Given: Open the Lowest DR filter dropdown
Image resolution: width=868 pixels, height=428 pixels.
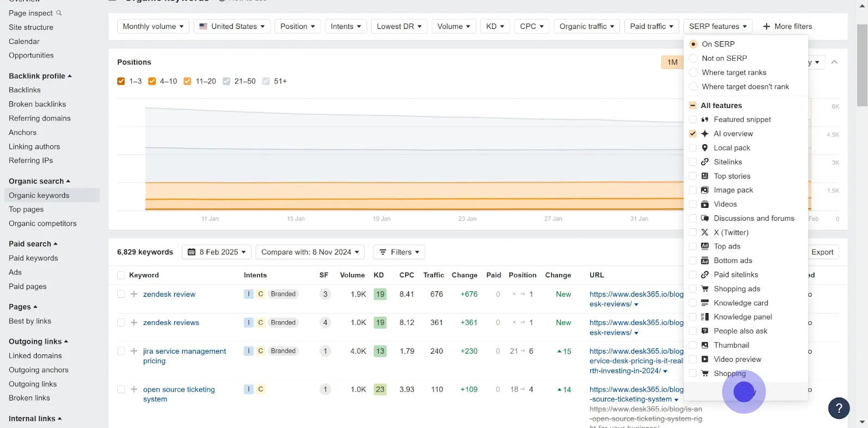Looking at the screenshot, I should click(x=399, y=26).
